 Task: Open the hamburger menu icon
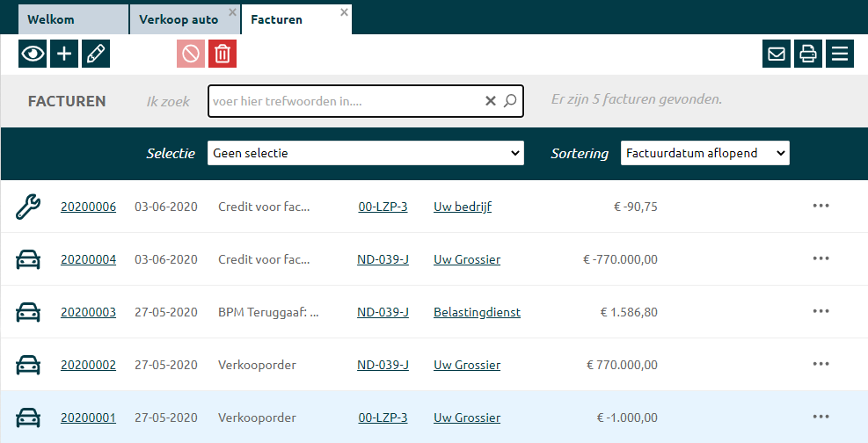coord(840,54)
